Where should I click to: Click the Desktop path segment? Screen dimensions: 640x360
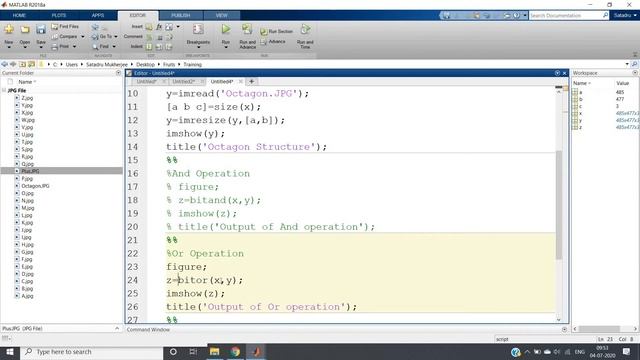coord(145,64)
